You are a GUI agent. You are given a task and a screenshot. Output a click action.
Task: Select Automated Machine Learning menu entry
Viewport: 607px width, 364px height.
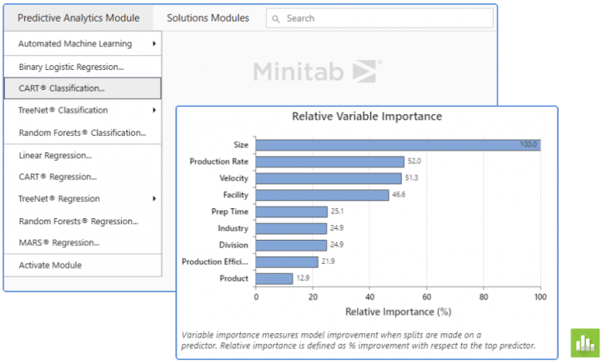[x=83, y=43]
